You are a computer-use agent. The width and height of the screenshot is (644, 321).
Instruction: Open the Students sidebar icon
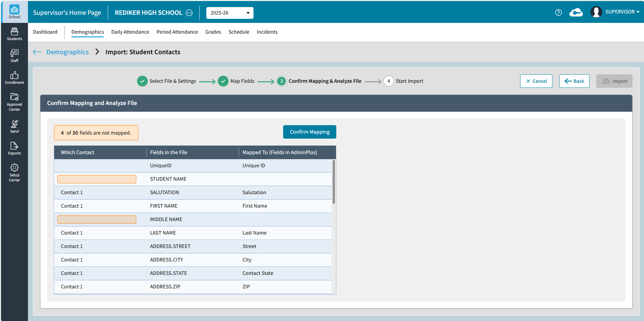click(14, 34)
